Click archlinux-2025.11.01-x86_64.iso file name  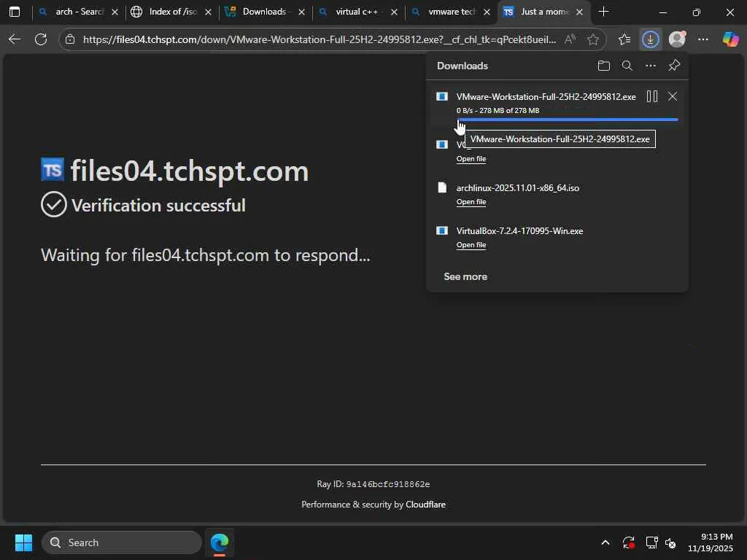518,187
